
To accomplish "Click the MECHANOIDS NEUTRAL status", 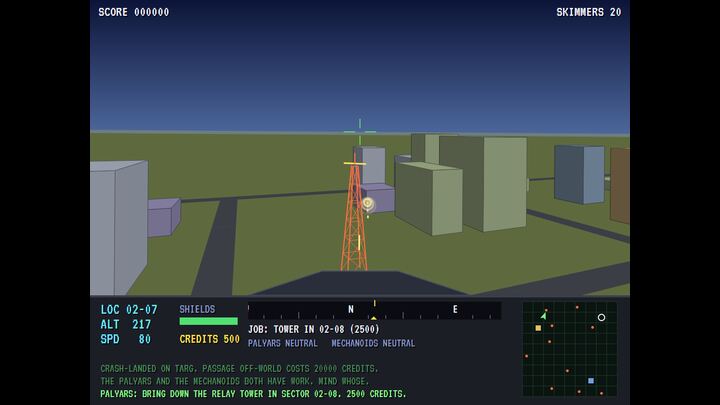I will point(373,343).
